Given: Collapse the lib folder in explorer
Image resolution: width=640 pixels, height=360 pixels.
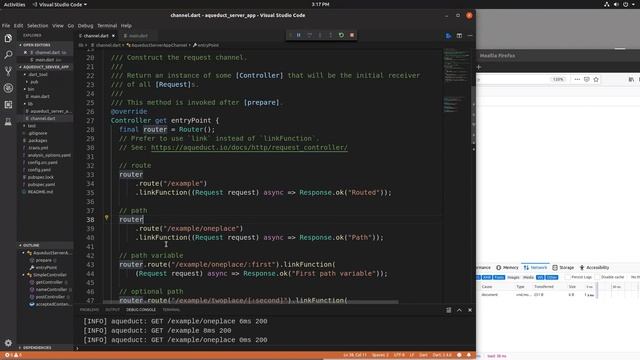Looking at the screenshot, I should 30,104.
